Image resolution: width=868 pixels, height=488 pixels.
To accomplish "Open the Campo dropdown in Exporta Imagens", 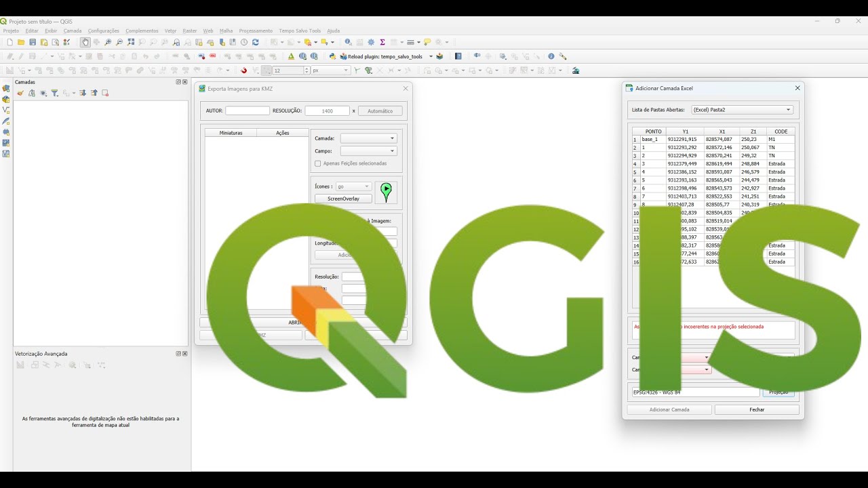I will click(368, 151).
